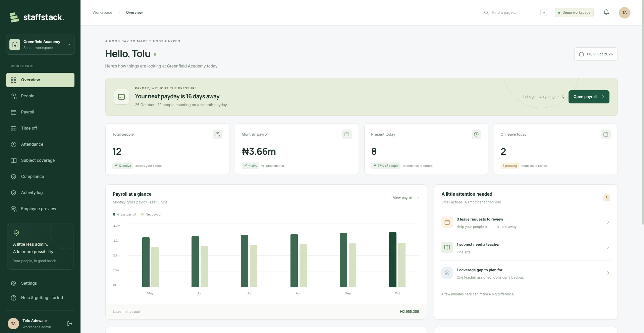Image resolution: width=644 pixels, height=333 pixels.
Task: Open Help & getting started
Action: [x=40, y=298]
